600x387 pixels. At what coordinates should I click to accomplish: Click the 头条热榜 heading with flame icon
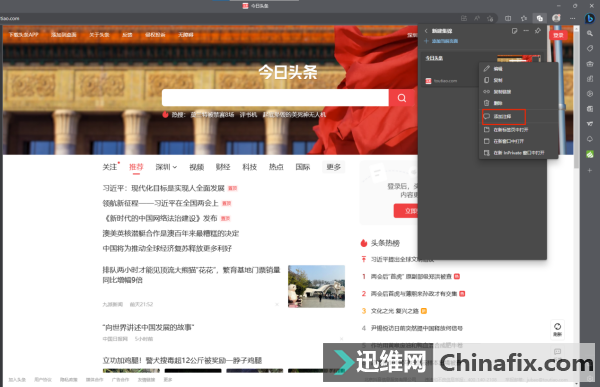380,243
